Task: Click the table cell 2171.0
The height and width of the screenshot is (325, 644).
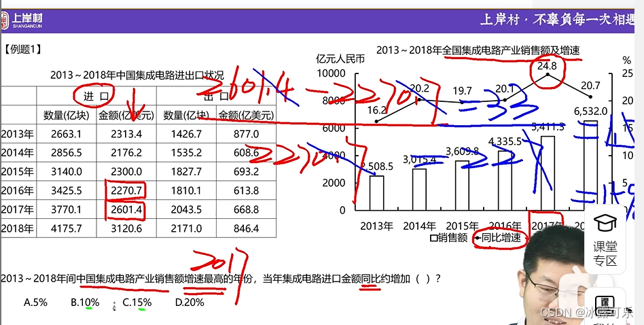Action: 186,228
